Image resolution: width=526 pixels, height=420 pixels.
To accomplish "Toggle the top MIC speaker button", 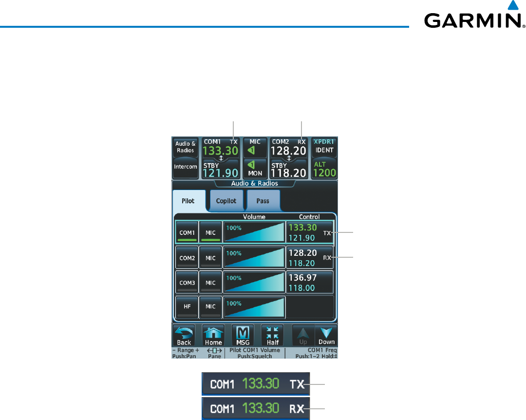I will click(255, 147).
